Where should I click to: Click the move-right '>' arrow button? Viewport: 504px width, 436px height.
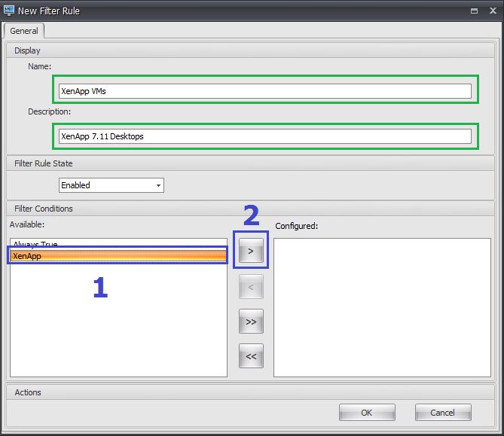click(251, 251)
